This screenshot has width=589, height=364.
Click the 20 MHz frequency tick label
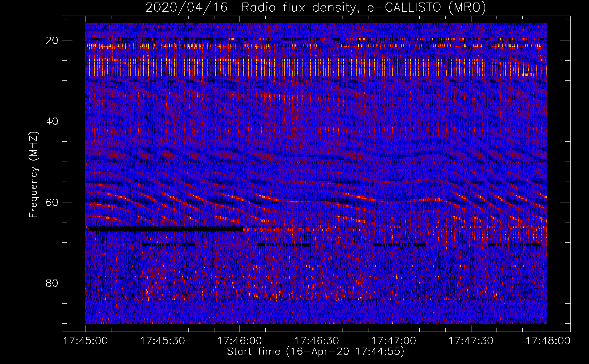pos(52,40)
